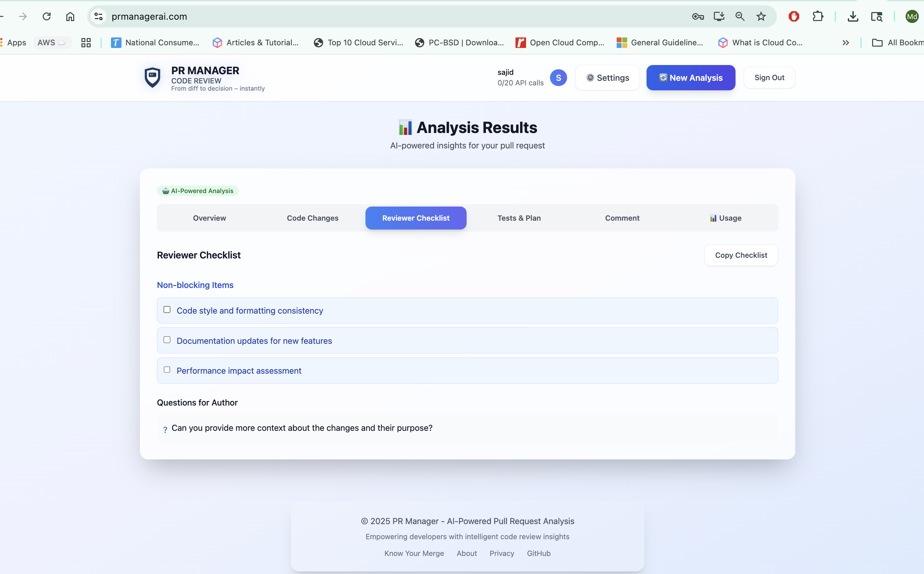
Task: Open the tab groups grid icon
Action: tap(86, 42)
